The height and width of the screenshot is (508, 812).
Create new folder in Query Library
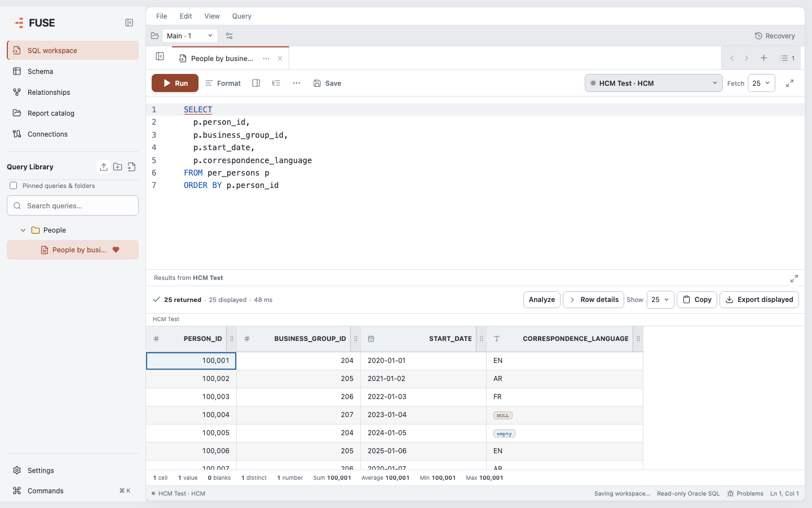coord(117,167)
